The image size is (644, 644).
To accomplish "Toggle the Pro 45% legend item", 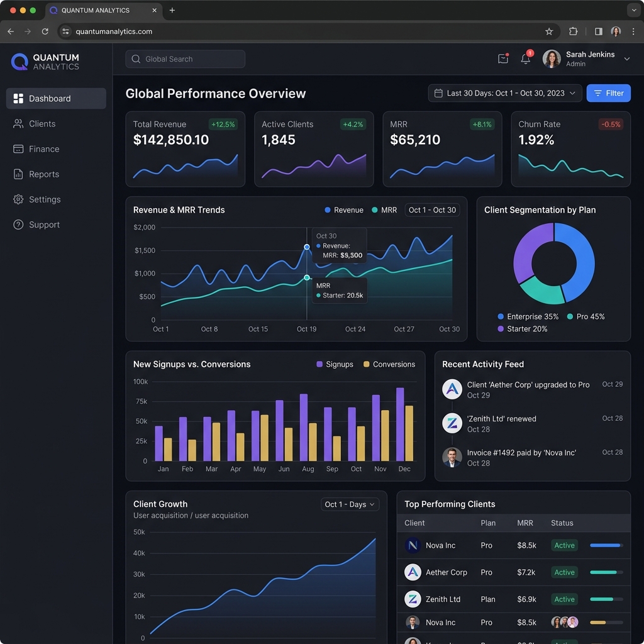I will coord(586,317).
